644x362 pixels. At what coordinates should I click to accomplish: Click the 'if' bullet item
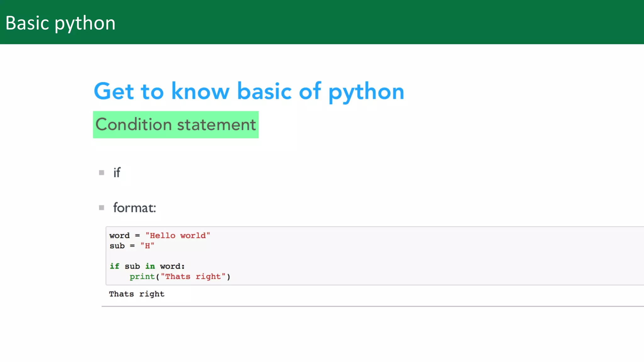117,173
